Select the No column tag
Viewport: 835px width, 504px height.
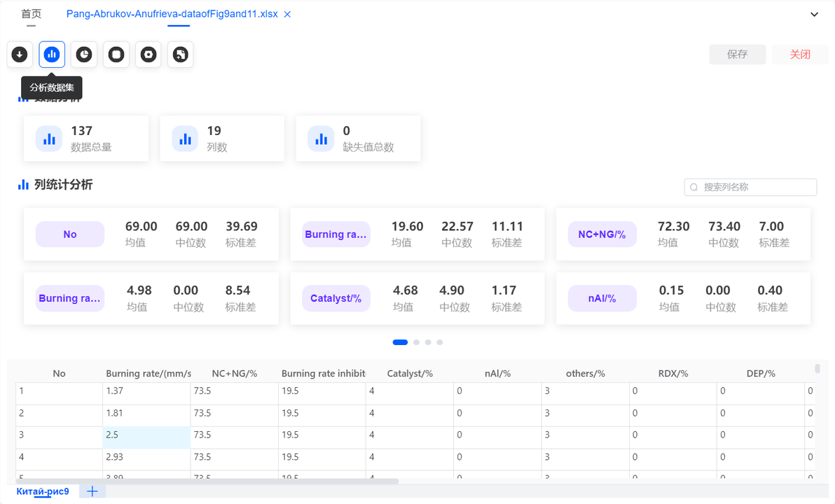coord(70,234)
